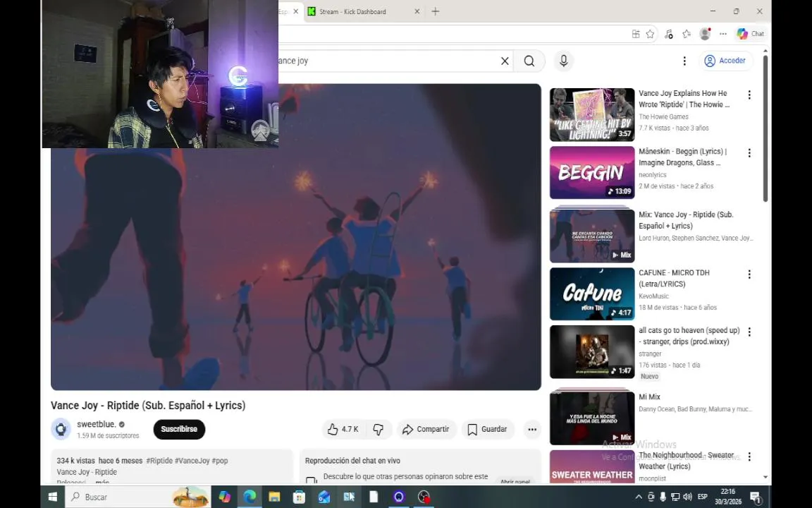
Task: Open the Vance Joy Explains Riptide thumbnail
Action: [x=592, y=114]
